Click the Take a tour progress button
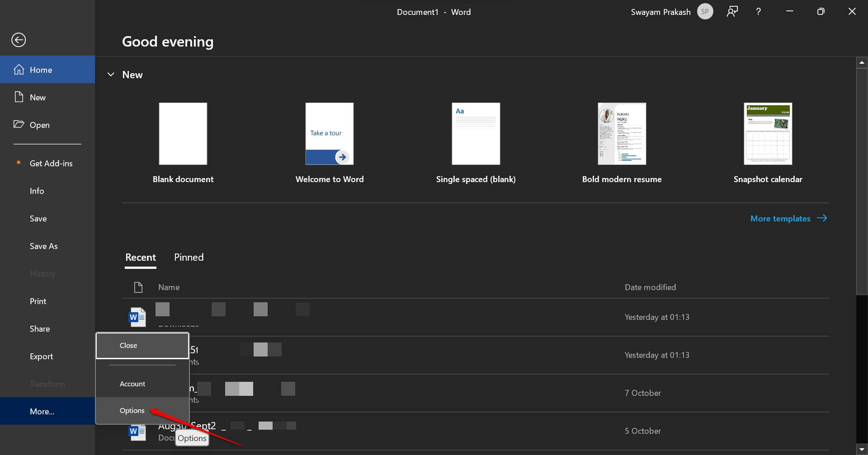This screenshot has width=868, height=455. tap(342, 157)
